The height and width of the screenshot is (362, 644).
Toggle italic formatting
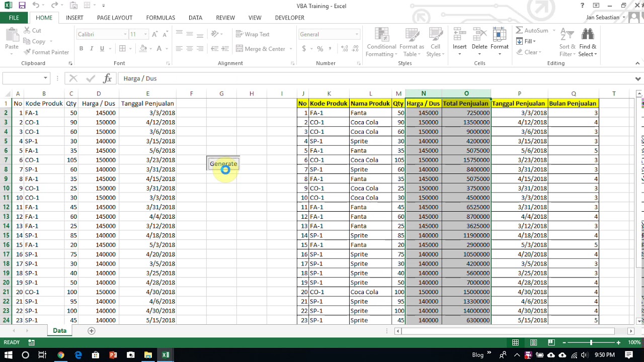(x=91, y=49)
